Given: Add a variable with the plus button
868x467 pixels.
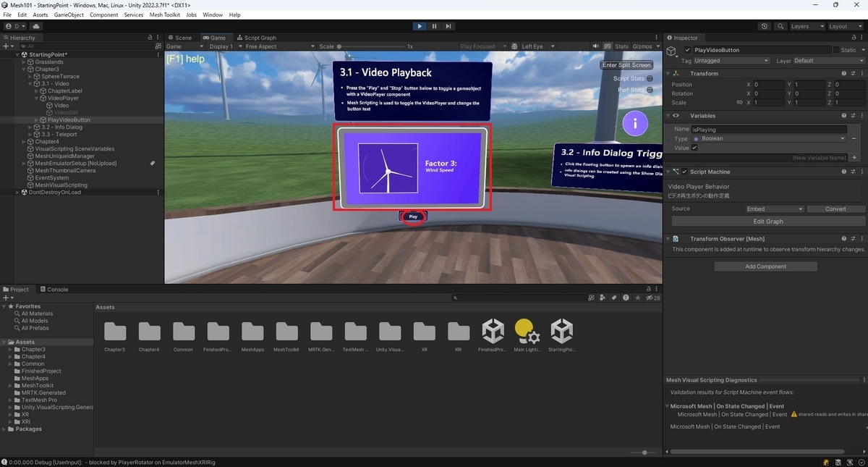Looking at the screenshot, I should tap(854, 157).
